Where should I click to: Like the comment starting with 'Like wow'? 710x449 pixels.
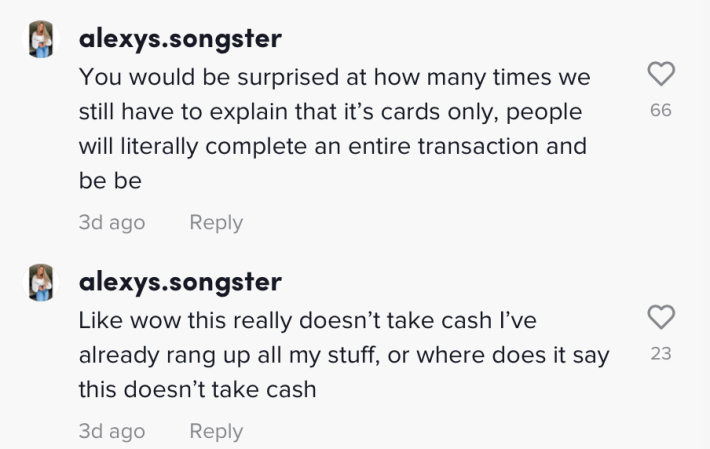point(661,318)
